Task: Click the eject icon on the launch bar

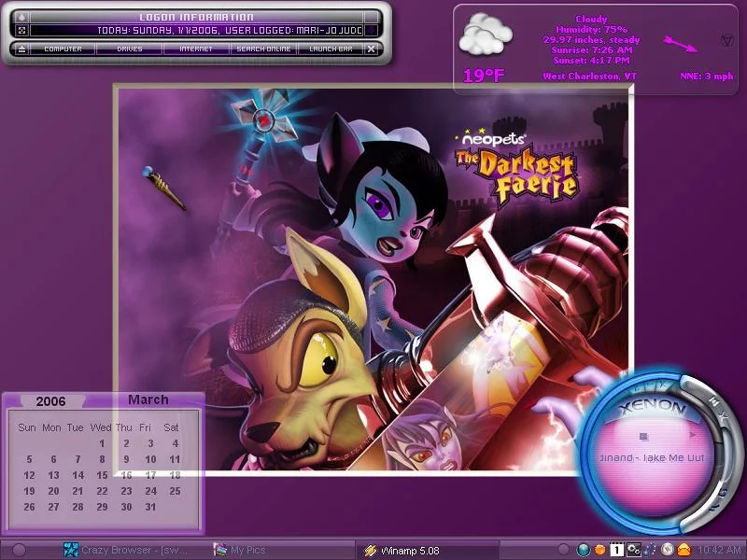Action: coord(21,49)
